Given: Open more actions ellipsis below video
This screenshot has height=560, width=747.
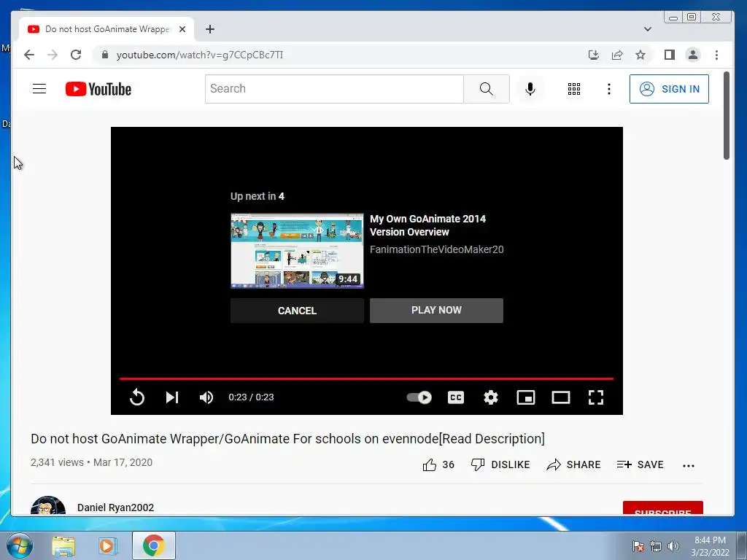Looking at the screenshot, I should tap(689, 466).
